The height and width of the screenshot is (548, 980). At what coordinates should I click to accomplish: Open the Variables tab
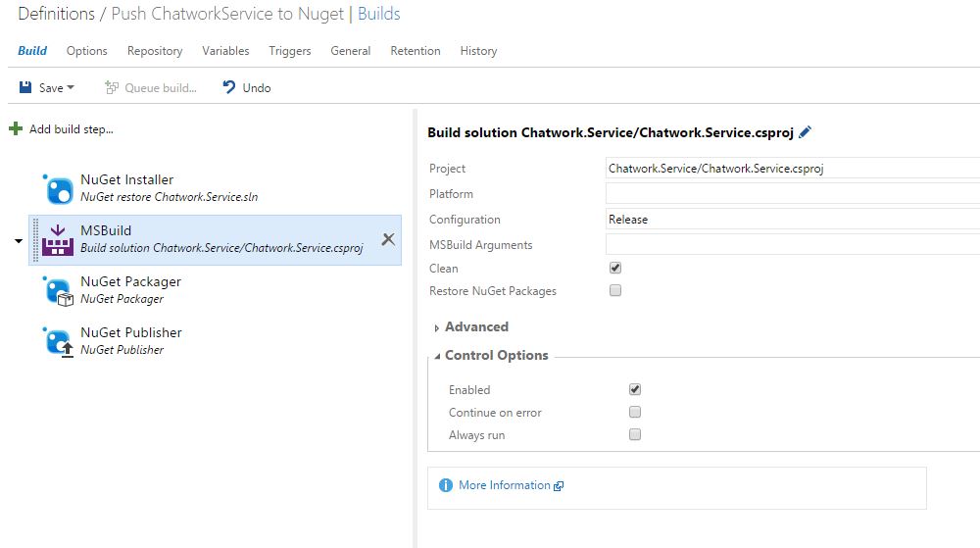pyautogui.click(x=225, y=51)
